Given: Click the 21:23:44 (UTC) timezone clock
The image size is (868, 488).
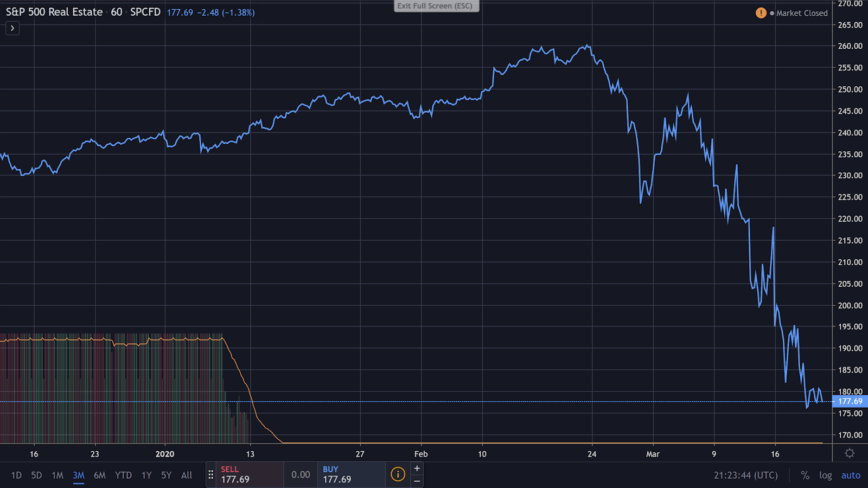Looking at the screenshot, I should 745,476.
